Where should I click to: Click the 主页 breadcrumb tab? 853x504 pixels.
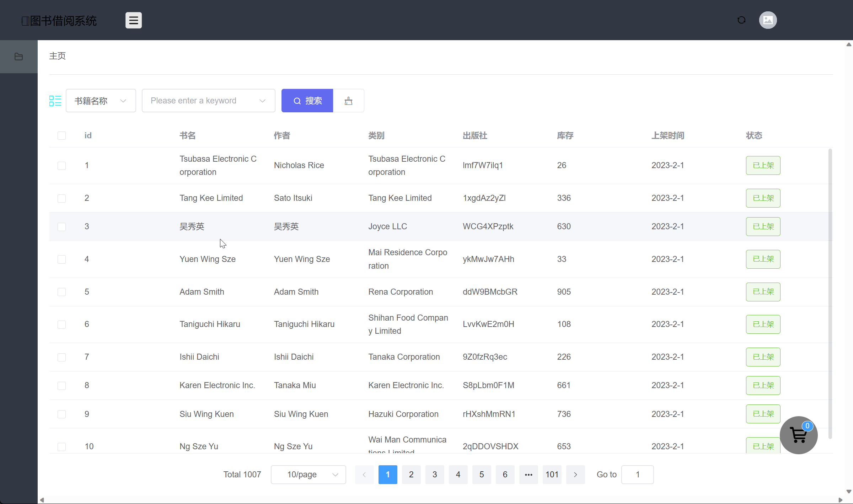(x=57, y=56)
